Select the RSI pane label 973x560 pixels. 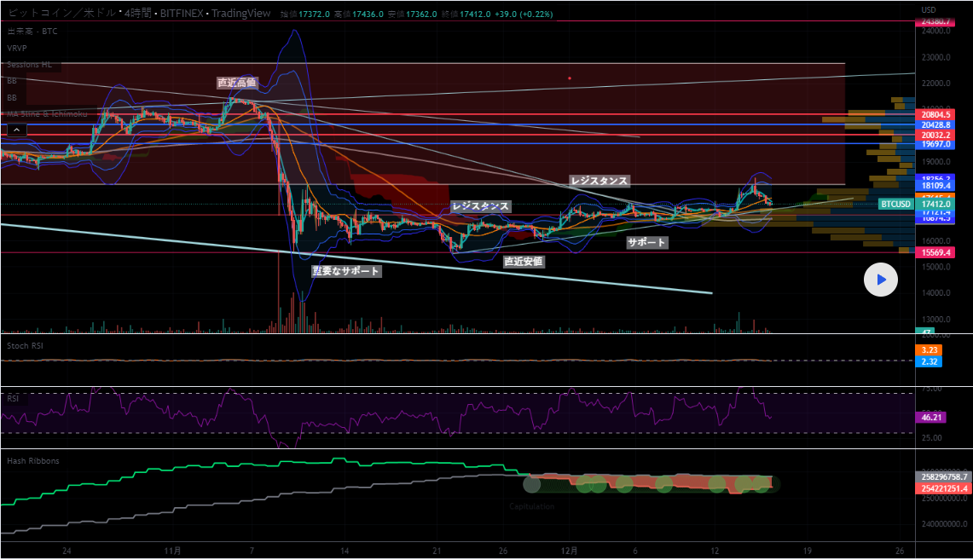tap(13, 397)
